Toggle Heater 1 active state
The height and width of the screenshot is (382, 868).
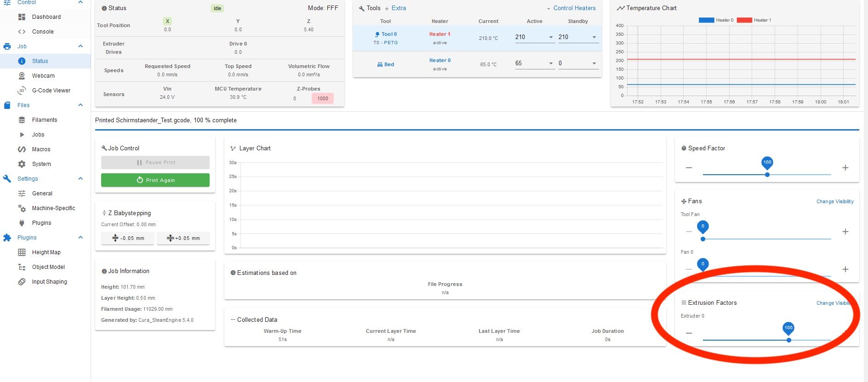[440, 34]
